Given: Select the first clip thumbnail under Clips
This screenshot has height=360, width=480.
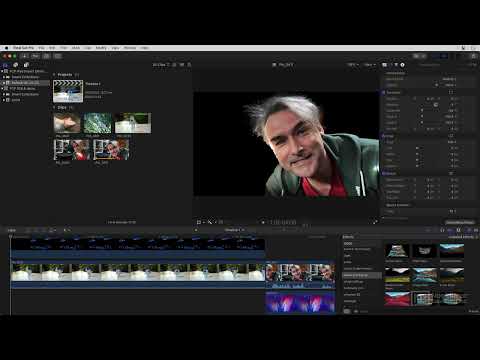Looking at the screenshot, I should (x=67, y=123).
